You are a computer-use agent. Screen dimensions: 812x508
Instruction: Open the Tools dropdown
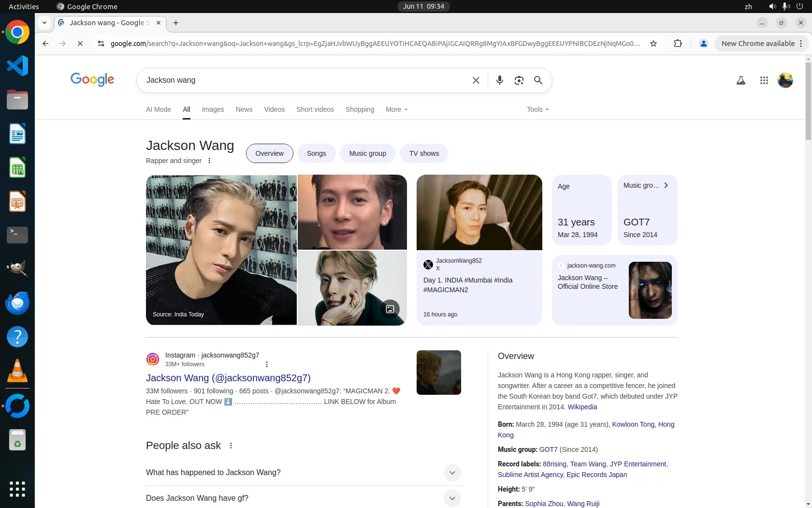(x=537, y=109)
